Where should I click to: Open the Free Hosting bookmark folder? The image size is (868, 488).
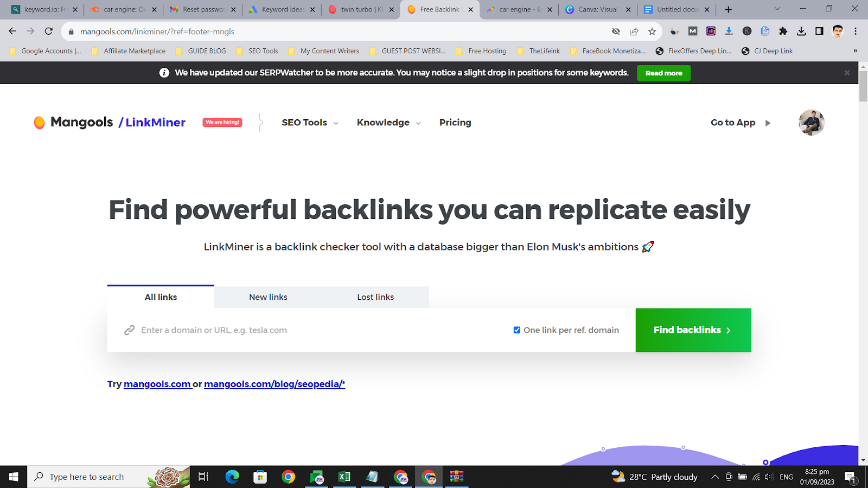[x=481, y=51]
